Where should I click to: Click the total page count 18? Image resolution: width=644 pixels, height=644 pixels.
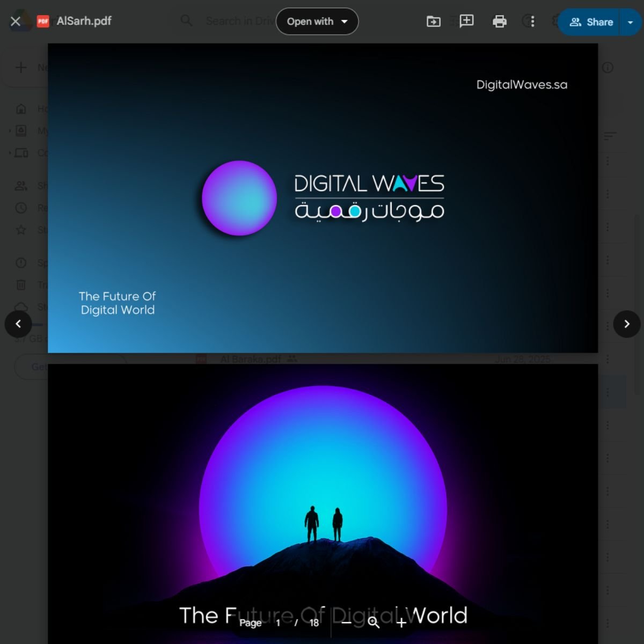(314, 623)
